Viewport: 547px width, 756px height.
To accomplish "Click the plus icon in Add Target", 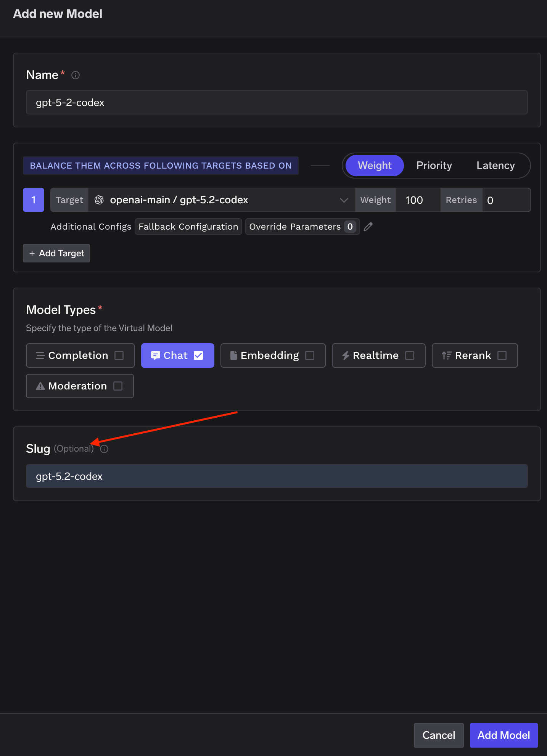I will 32,253.
